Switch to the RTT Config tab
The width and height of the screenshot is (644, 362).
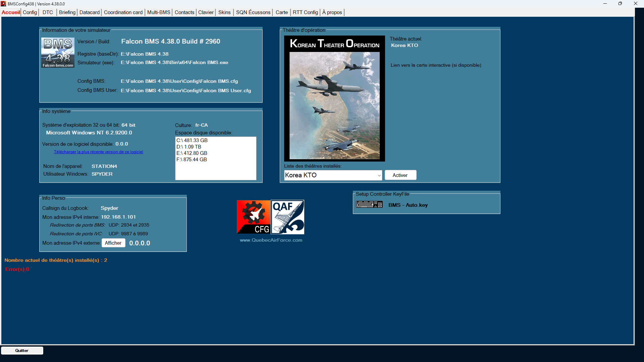305,12
